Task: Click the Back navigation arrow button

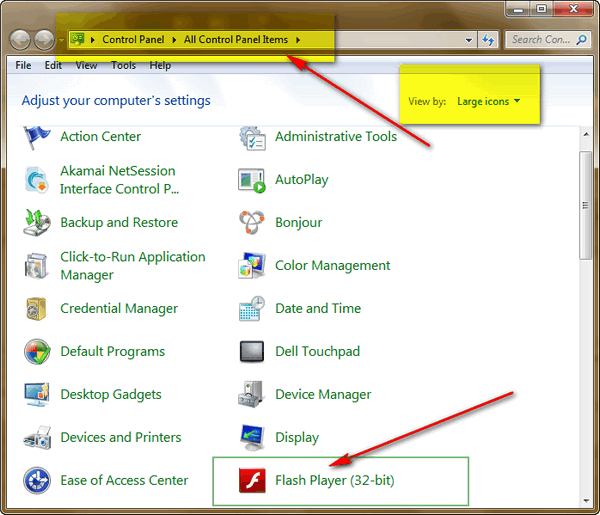Action: coord(20,40)
